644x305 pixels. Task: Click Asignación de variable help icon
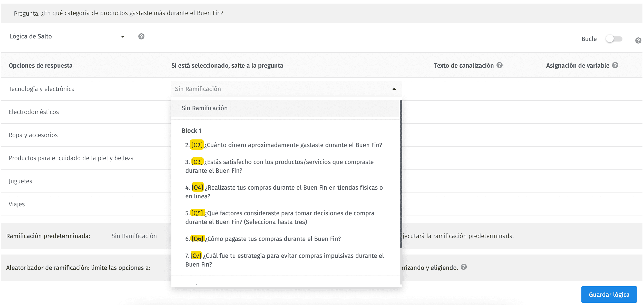(615, 65)
